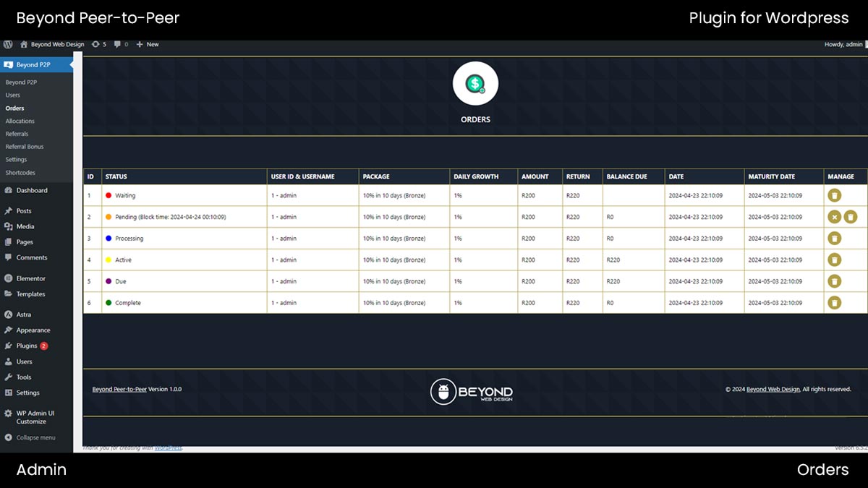Click the Status column header
The height and width of the screenshot is (488, 868).
[116, 176]
